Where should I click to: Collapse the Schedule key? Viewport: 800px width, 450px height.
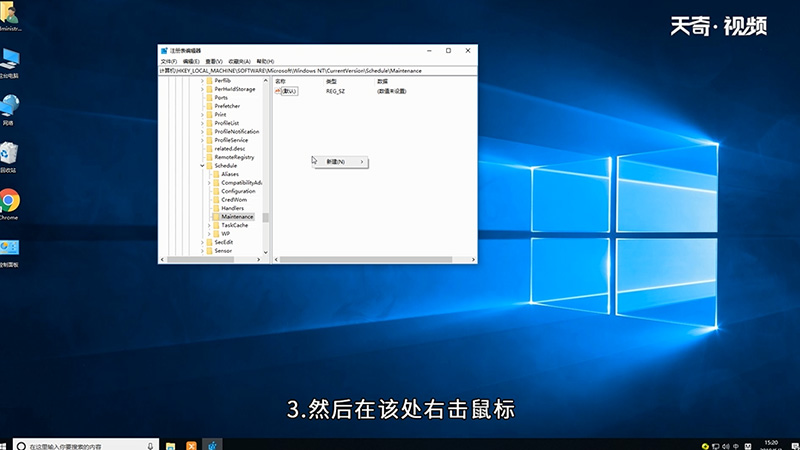click(x=202, y=166)
